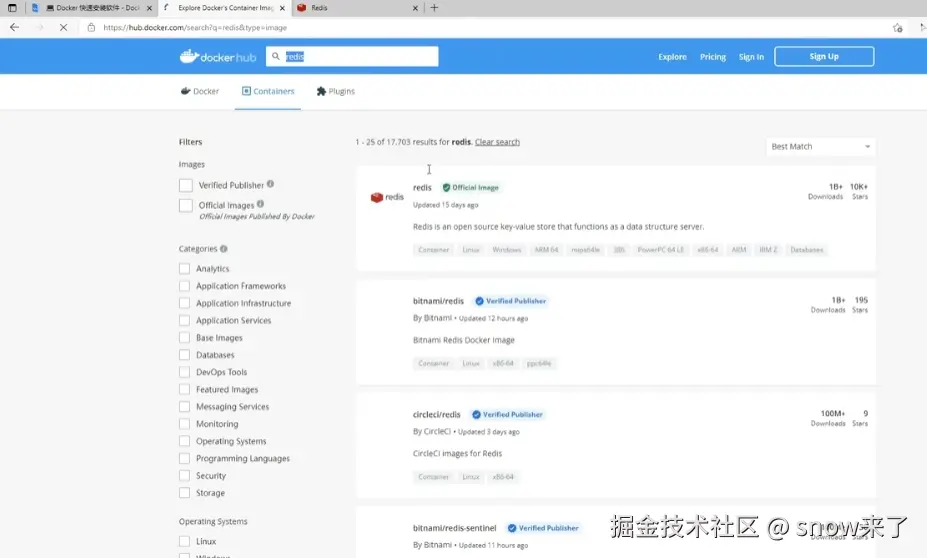Click the Docker whale tab icon
Screen dimensions: 927x558
pyautogui.click(x=185, y=91)
